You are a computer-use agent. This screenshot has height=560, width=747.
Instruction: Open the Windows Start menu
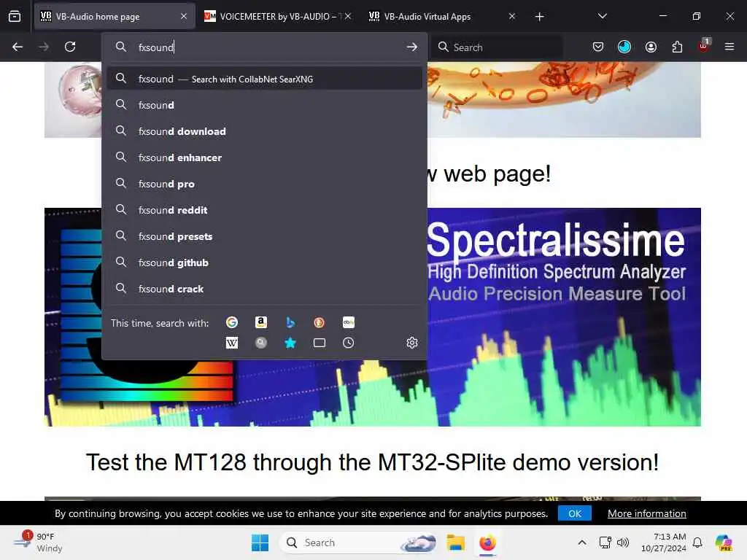(260, 542)
